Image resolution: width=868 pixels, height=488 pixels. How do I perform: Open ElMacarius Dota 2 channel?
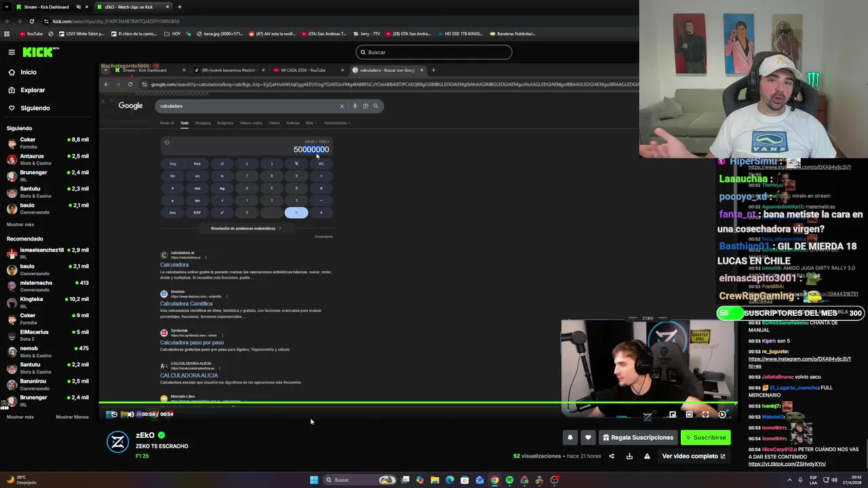tap(47, 335)
